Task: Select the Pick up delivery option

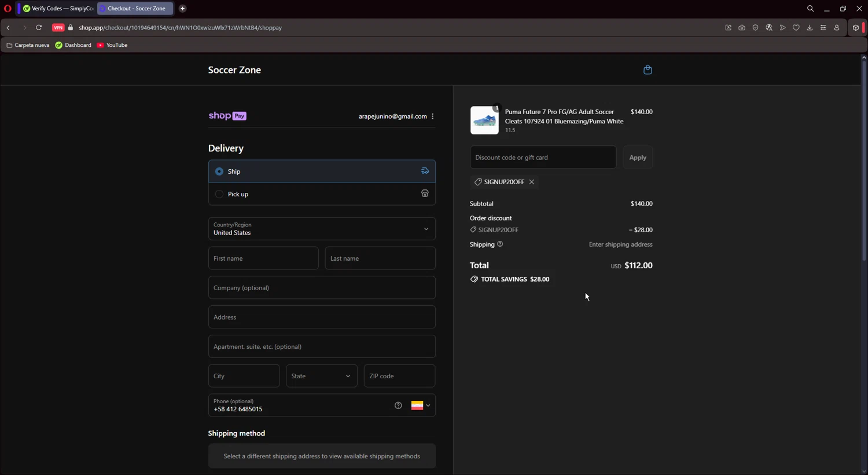Action: [322, 194]
